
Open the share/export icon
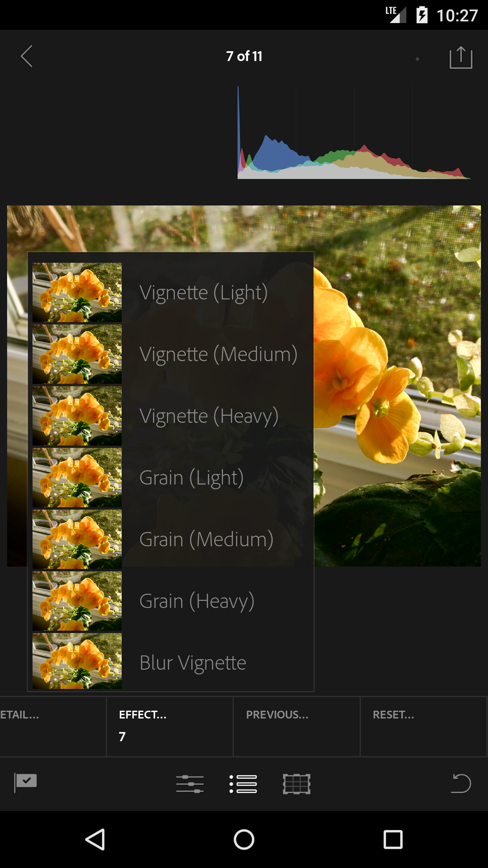pyautogui.click(x=461, y=58)
